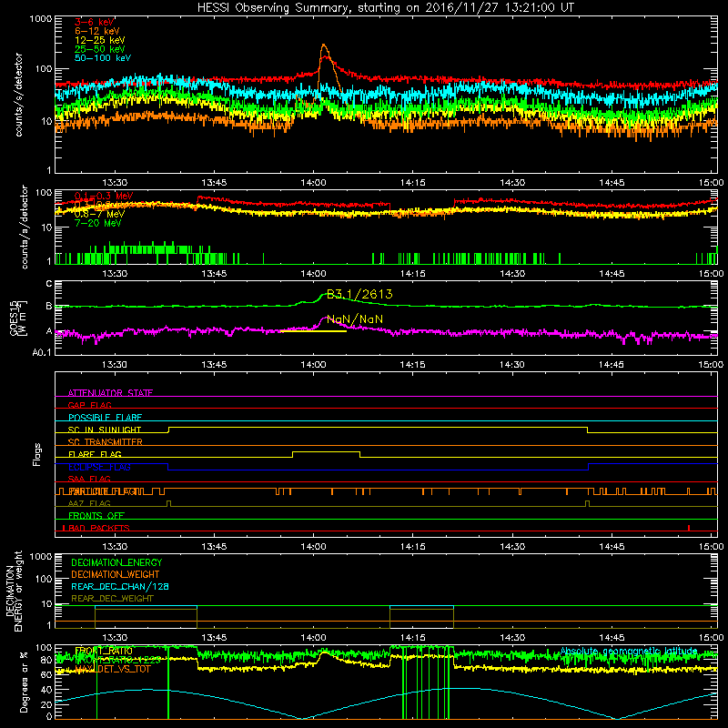Click the "0.8-7 MeV" legend label
Viewport: 728px width, 728px height.
click(100, 214)
